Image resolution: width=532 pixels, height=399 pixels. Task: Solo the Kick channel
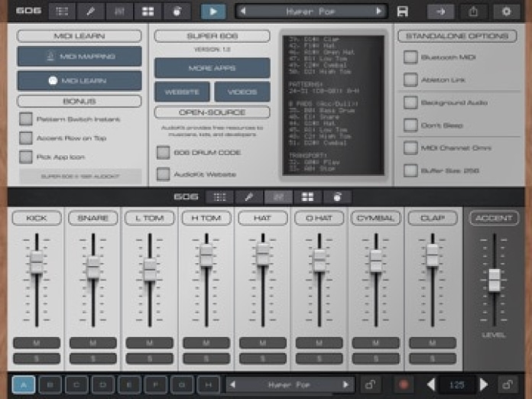37,358
